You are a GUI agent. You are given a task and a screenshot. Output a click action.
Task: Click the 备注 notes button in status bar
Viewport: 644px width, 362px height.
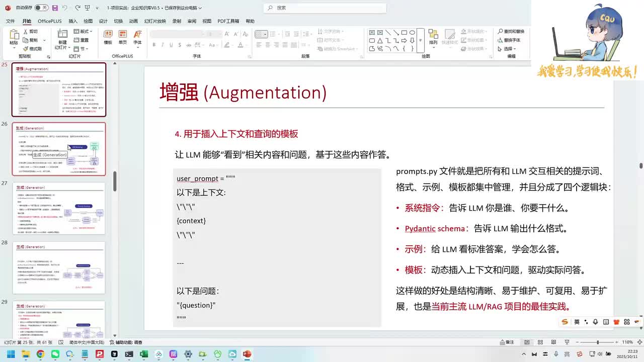click(x=507, y=342)
